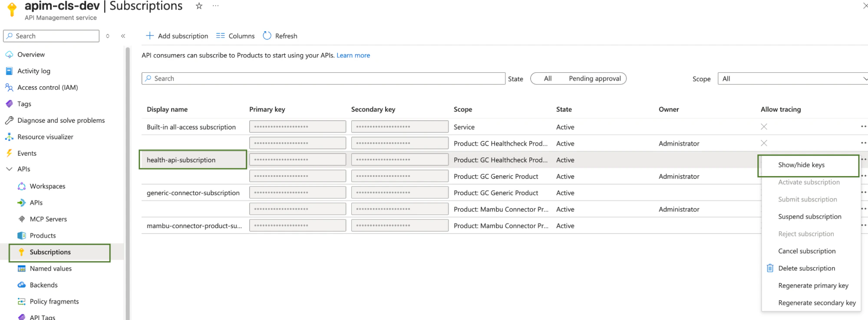Open Products in sidebar

point(43,236)
